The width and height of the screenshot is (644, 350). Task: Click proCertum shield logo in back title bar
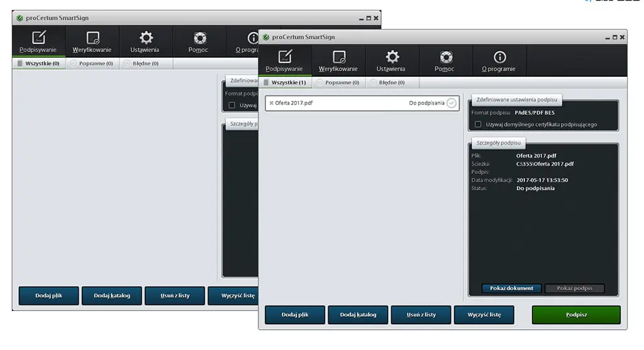pos(19,18)
